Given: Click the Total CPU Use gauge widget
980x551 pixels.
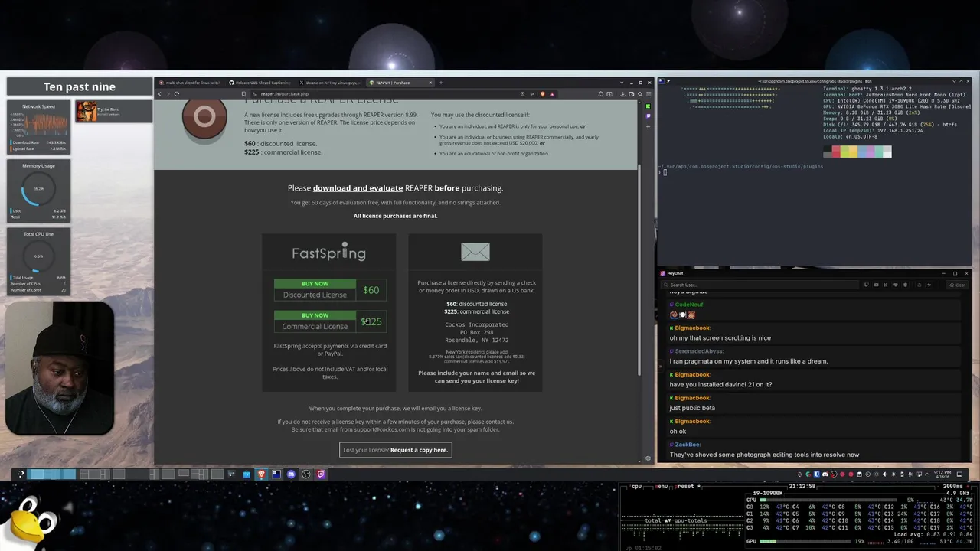Looking at the screenshot, I should 38,261.
